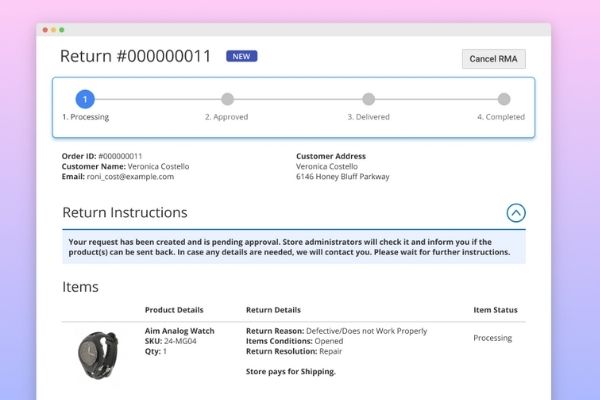Click the red window close dot
The height and width of the screenshot is (400, 600).
click(46, 30)
